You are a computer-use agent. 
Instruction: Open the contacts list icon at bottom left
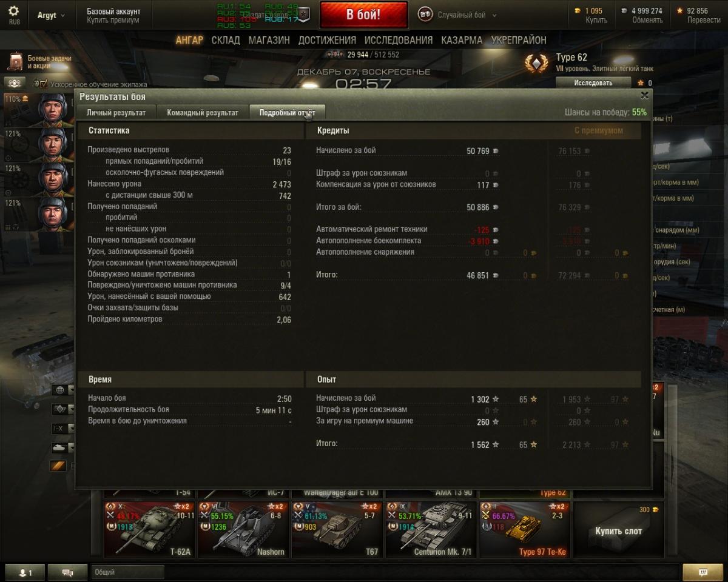click(25, 572)
